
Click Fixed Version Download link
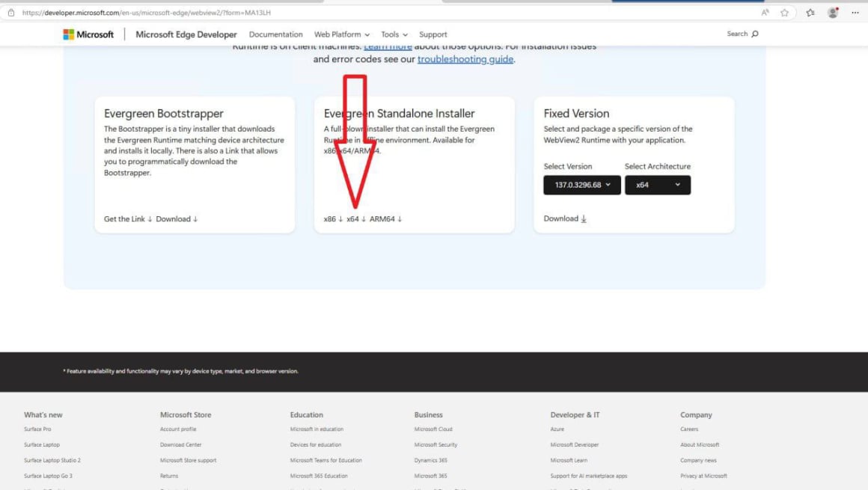click(x=565, y=218)
